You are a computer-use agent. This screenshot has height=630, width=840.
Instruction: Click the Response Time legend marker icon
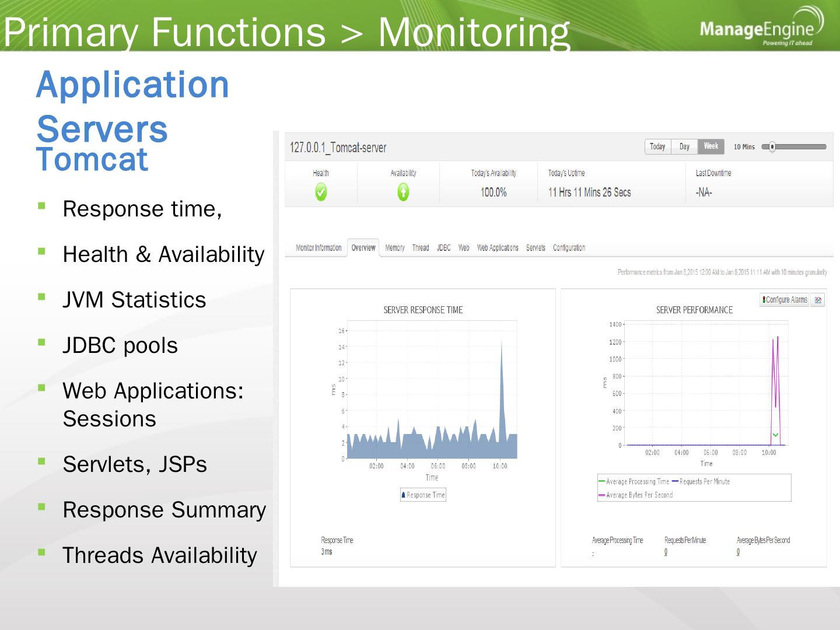pyautogui.click(x=403, y=495)
